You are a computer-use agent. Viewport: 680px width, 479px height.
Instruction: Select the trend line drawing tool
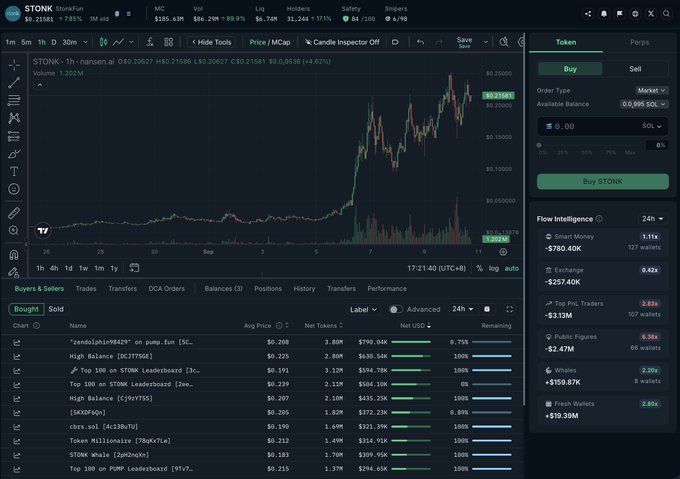(14, 83)
